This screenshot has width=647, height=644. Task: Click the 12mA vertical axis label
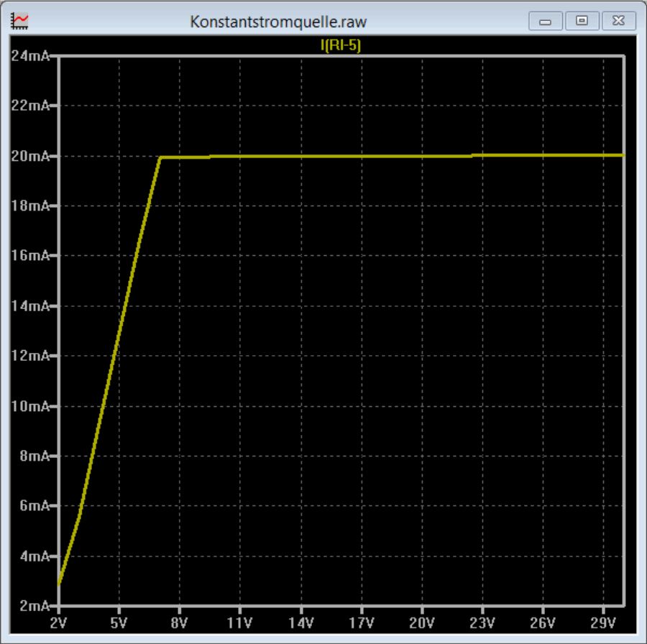tap(30, 355)
